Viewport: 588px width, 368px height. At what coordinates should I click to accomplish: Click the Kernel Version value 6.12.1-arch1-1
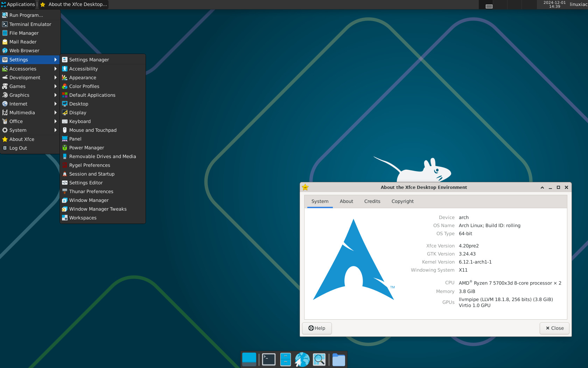(475, 262)
